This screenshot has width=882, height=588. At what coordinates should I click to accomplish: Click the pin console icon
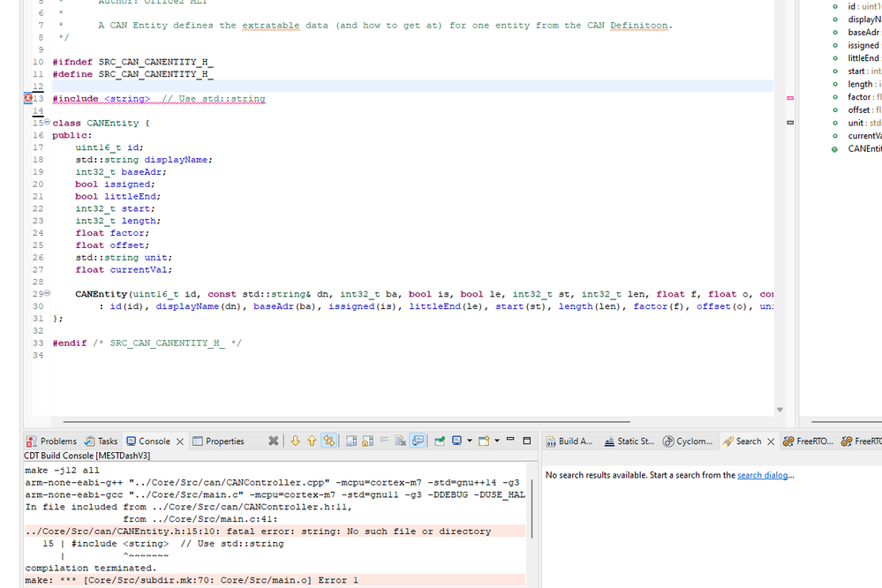pyautogui.click(x=440, y=441)
